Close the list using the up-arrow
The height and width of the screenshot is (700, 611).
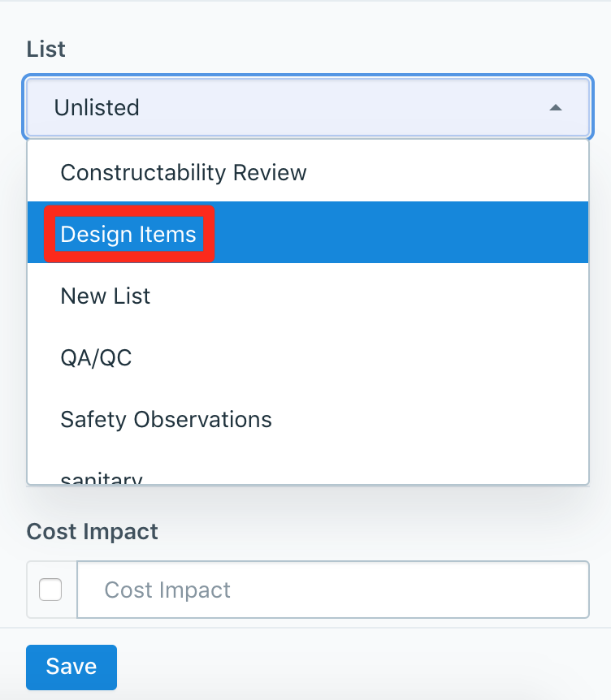556,107
